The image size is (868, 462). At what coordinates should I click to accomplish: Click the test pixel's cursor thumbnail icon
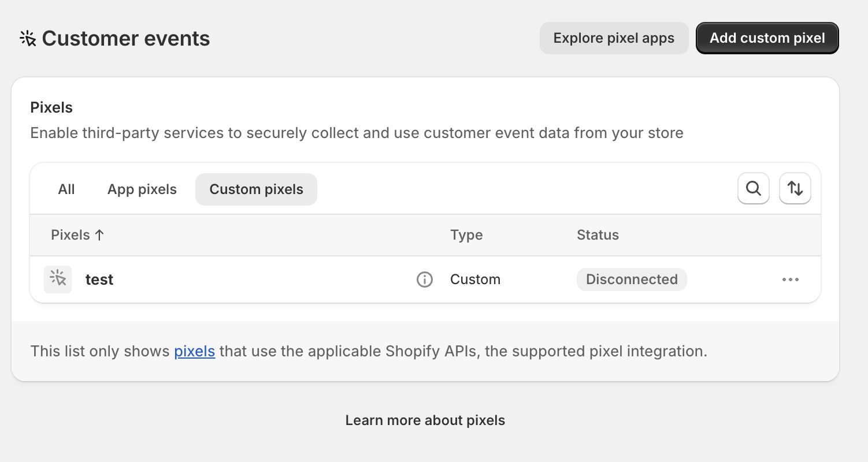point(58,280)
